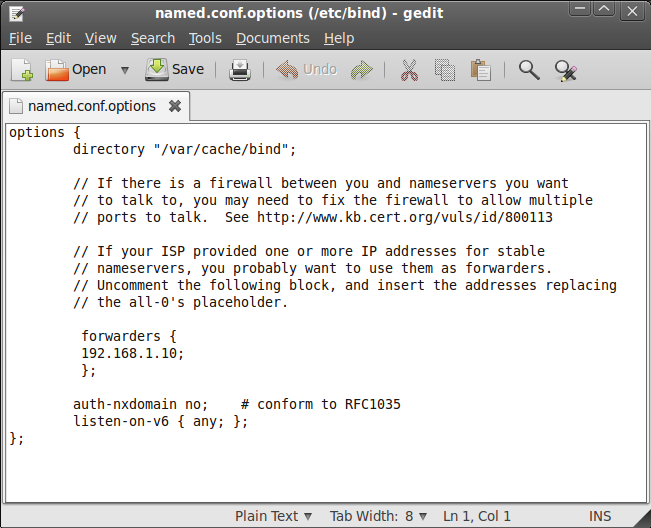Viewport: 651px width, 528px height.
Task: Click the Undo arrow icon
Action: coord(287,69)
